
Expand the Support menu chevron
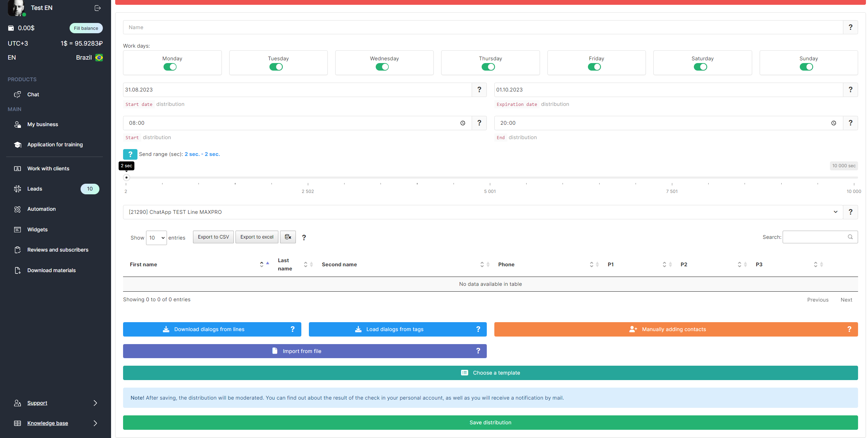coord(95,403)
